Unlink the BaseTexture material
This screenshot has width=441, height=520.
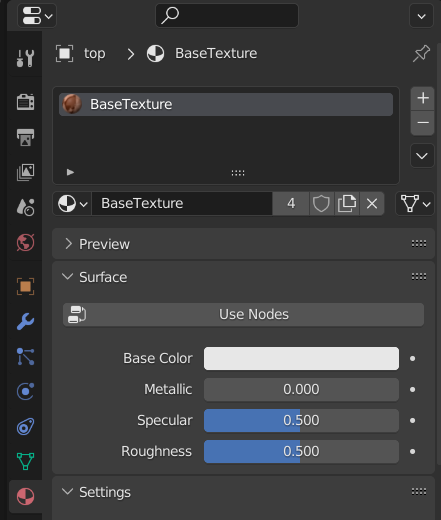pos(372,203)
